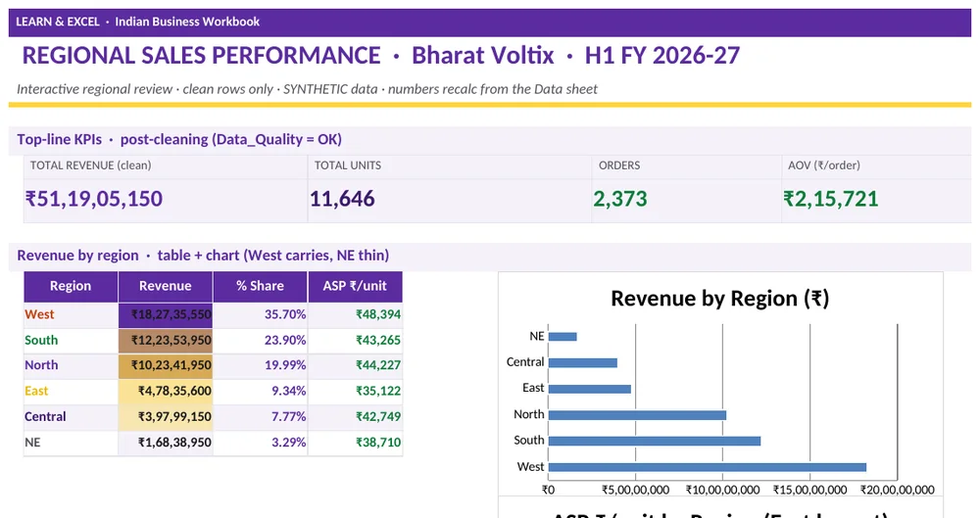Click the 'Central' region cell in the table

pyautogui.click(x=71, y=417)
